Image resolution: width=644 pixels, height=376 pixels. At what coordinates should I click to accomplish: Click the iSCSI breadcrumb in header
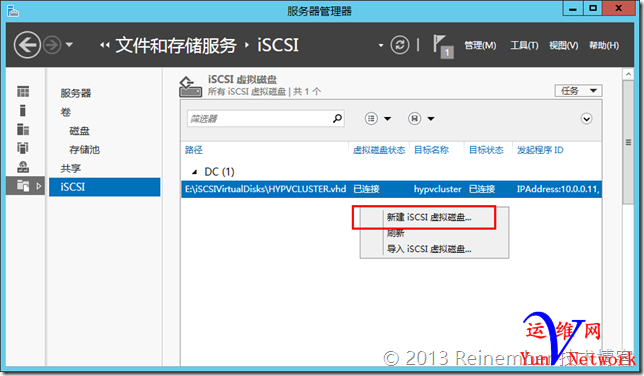click(x=278, y=45)
